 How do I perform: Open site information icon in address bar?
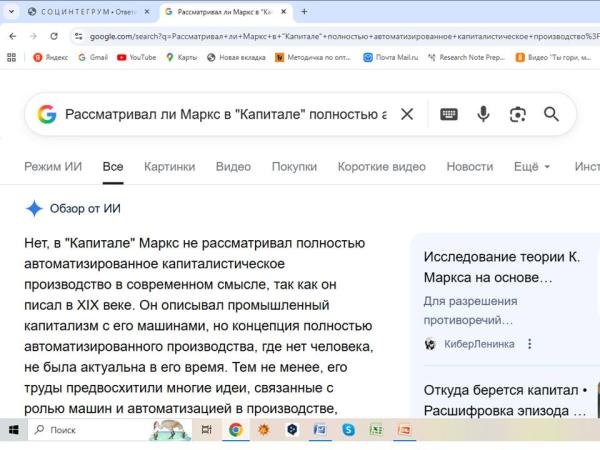tap(79, 36)
